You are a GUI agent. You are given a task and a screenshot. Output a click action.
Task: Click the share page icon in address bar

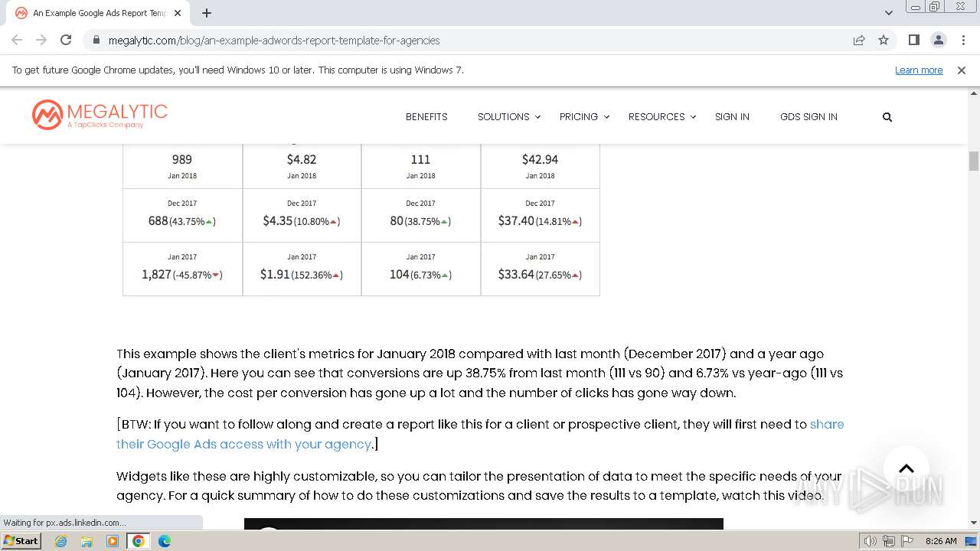point(859,40)
